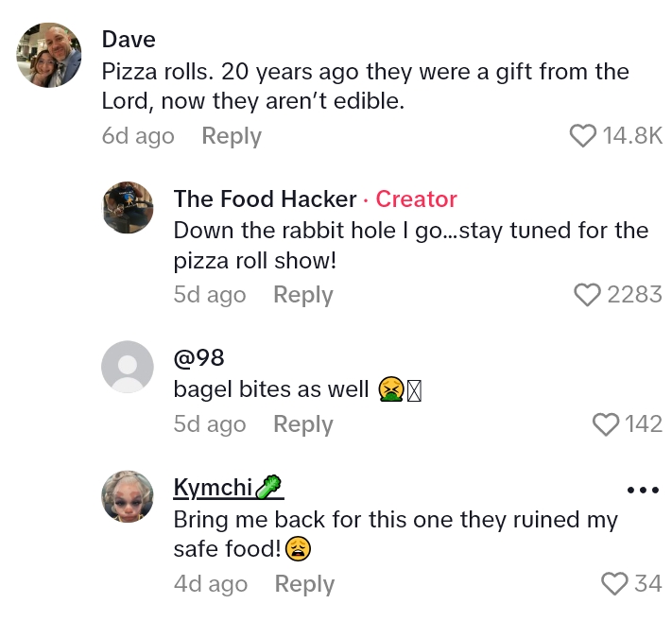Click the 2283 like count
Image resolution: width=672 pixels, height=621 pixels.
[x=634, y=295]
